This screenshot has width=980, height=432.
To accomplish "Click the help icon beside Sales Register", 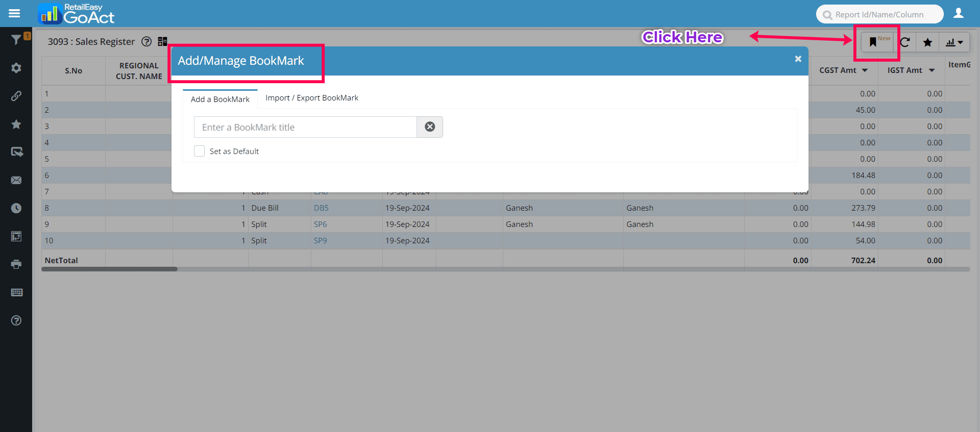I will click(x=146, y=42).
